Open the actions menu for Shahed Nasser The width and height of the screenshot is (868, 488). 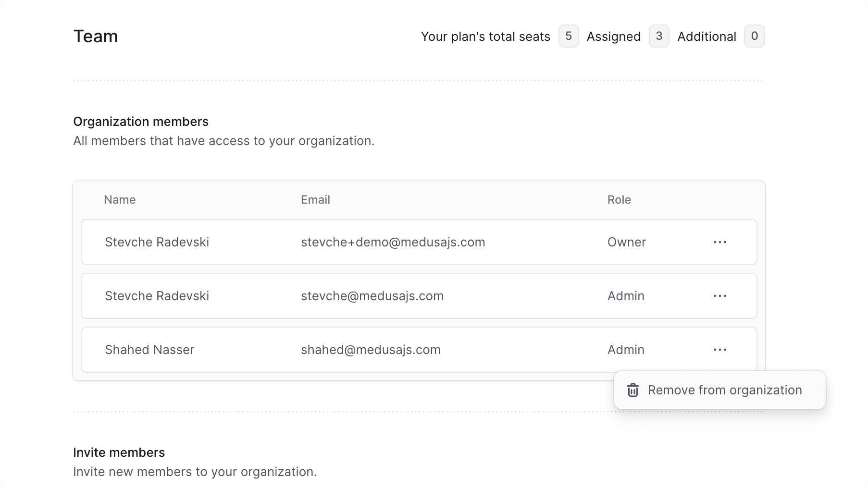[719, 350]
